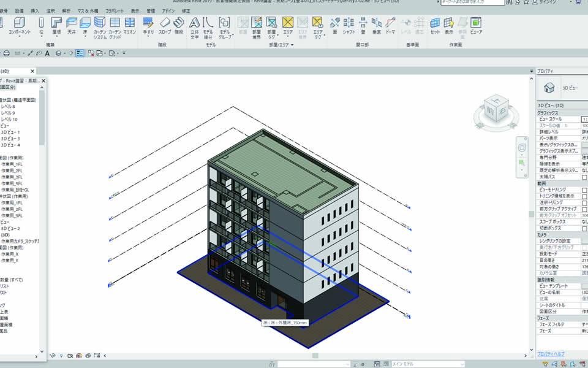This screenshot has height=368, width=588.
Task: Open the 挿入 ribbon tab
Action: coord(34,11)
